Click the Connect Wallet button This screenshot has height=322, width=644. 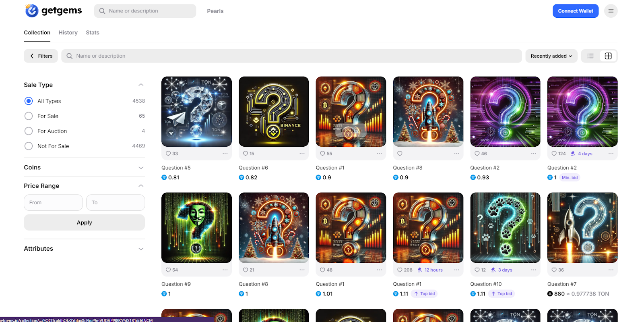coord(575,11)
